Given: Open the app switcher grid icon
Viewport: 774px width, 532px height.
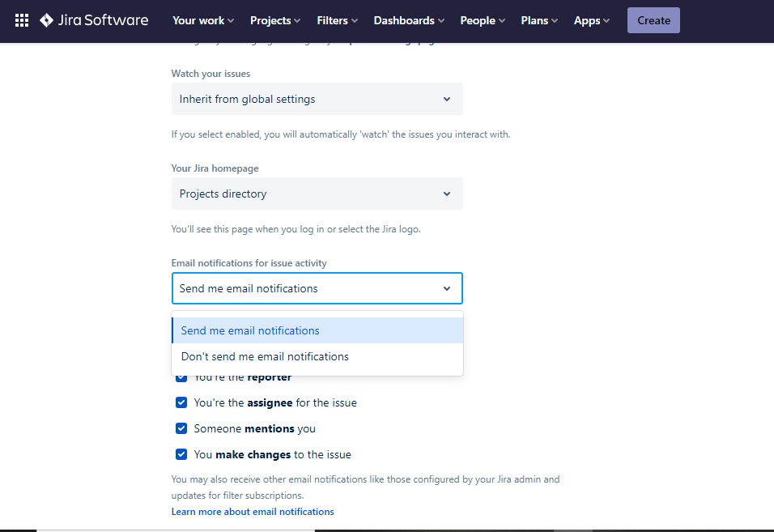Looking at the screenshot, I should (22, 20).
